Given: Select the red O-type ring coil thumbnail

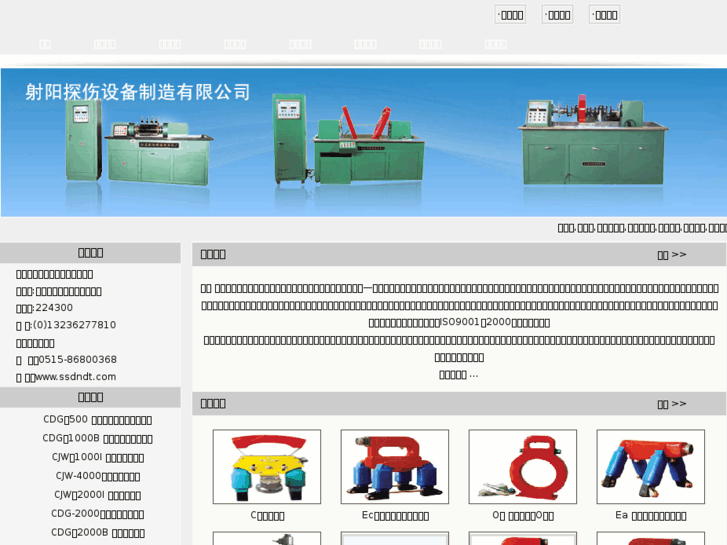Looking at the screenshot, I should [522, 467].
